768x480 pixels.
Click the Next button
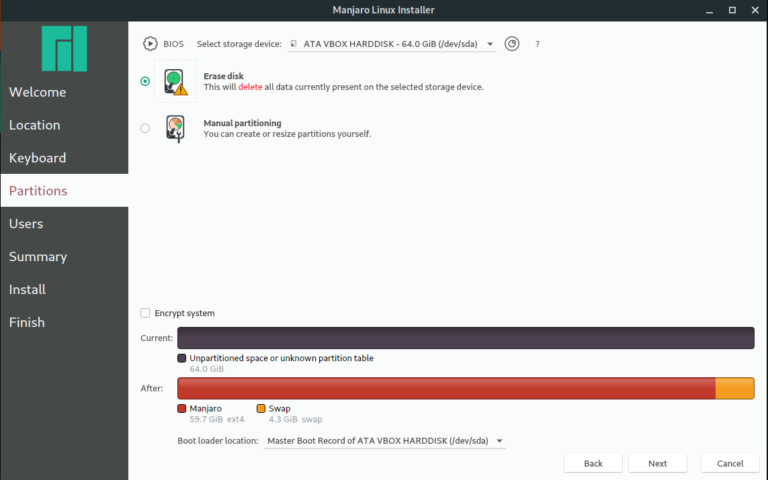[x=657, y=463]
